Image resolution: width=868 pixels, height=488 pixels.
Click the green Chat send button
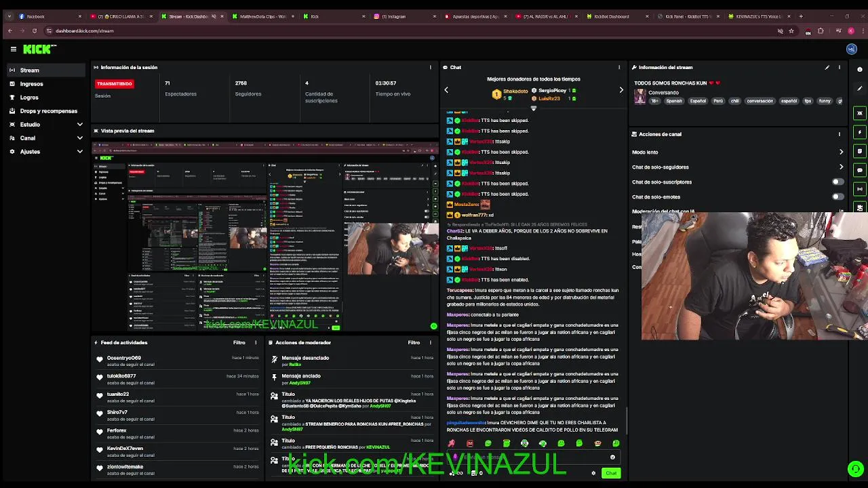611,473
